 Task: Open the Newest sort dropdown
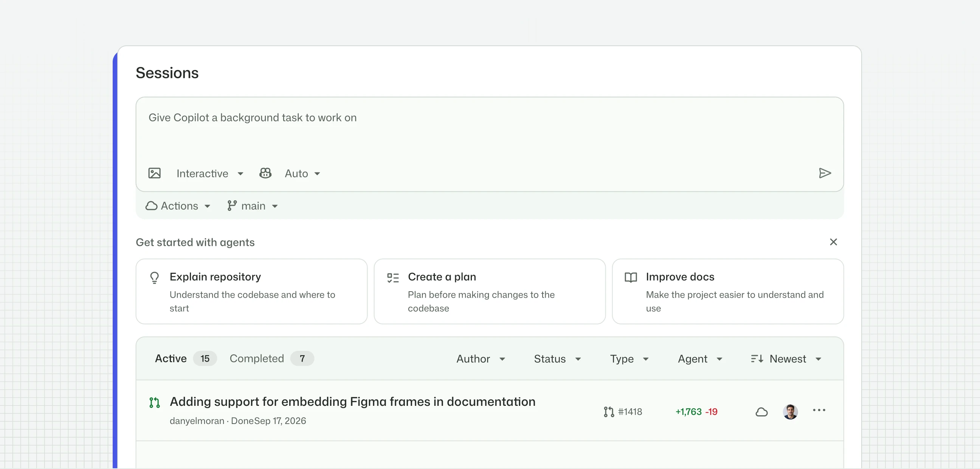point(786,359)
